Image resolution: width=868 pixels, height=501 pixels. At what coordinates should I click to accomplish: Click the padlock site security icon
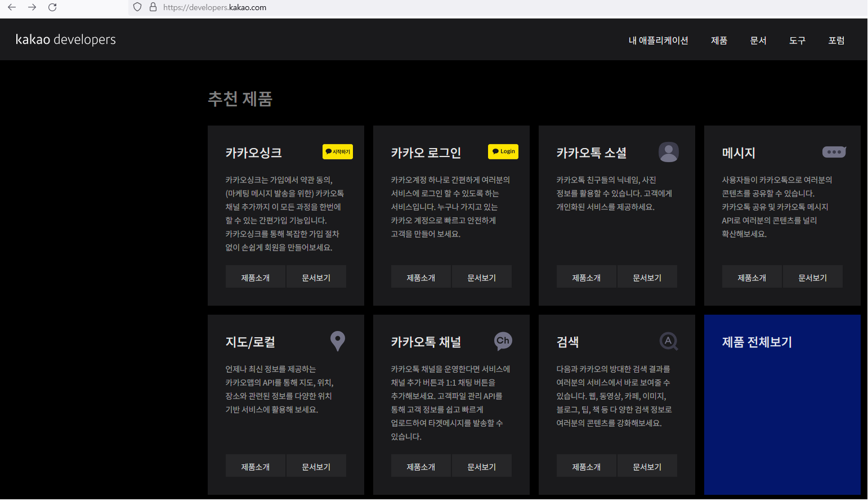[153, 7]
